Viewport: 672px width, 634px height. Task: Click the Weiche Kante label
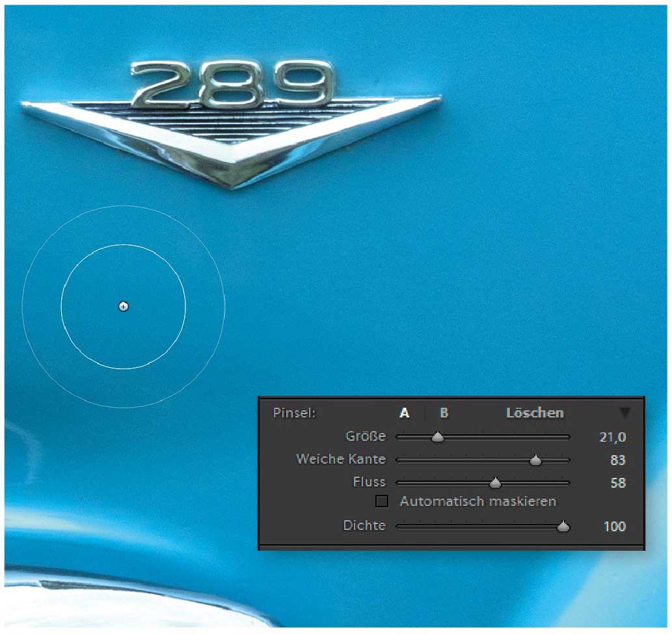[341, 459]
